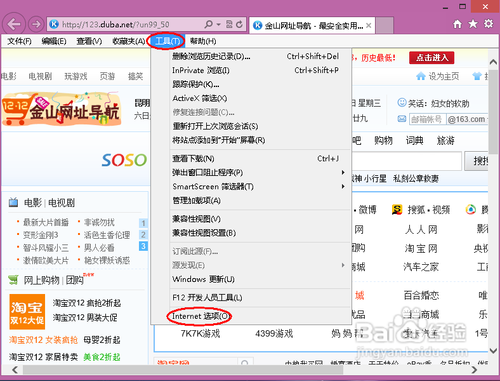Choose 删除浏览历史记录(D) menu item
The image size is (500, 381).
pyautogui.click(x=251, y=56)
